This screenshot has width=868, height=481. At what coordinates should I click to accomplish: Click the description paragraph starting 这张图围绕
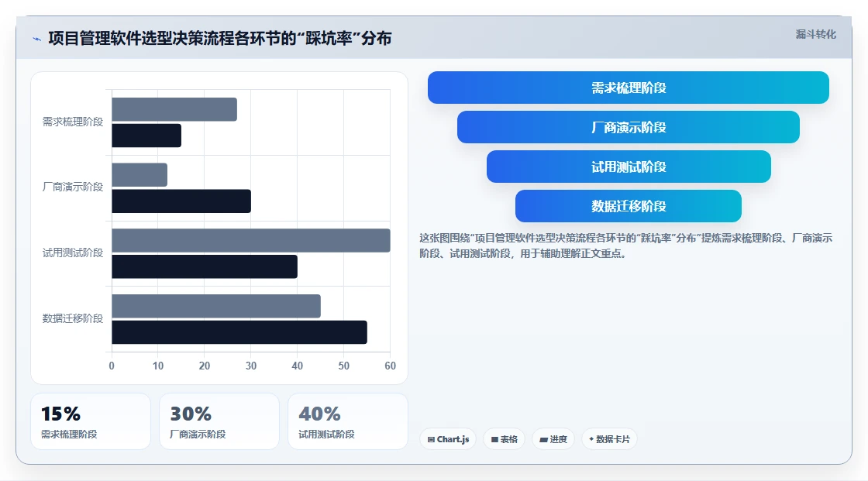[x=625, y=246]
